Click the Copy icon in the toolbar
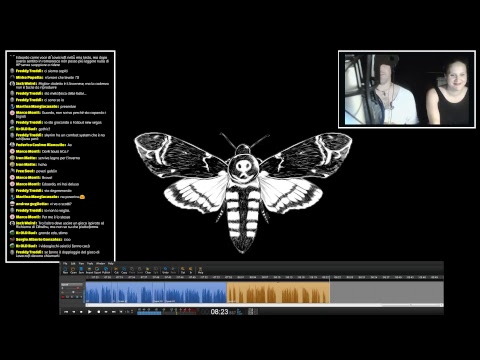Image resolution: width=480 pixels, height=360 pixels. pyautogui.click(x=124, y=270)
